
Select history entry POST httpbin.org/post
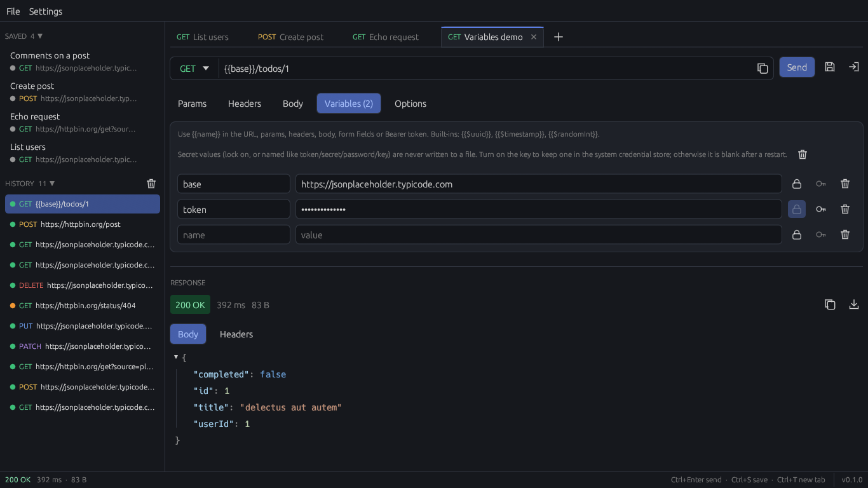pos(83,224)
